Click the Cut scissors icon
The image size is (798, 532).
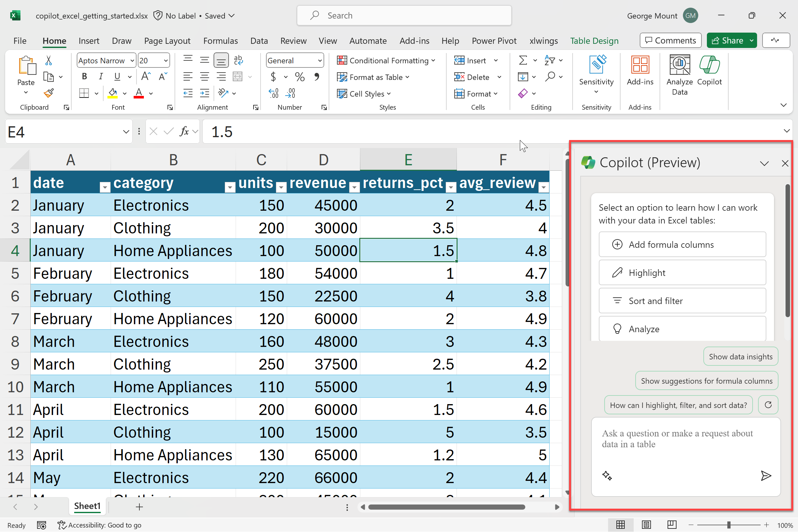coord(49,60)
